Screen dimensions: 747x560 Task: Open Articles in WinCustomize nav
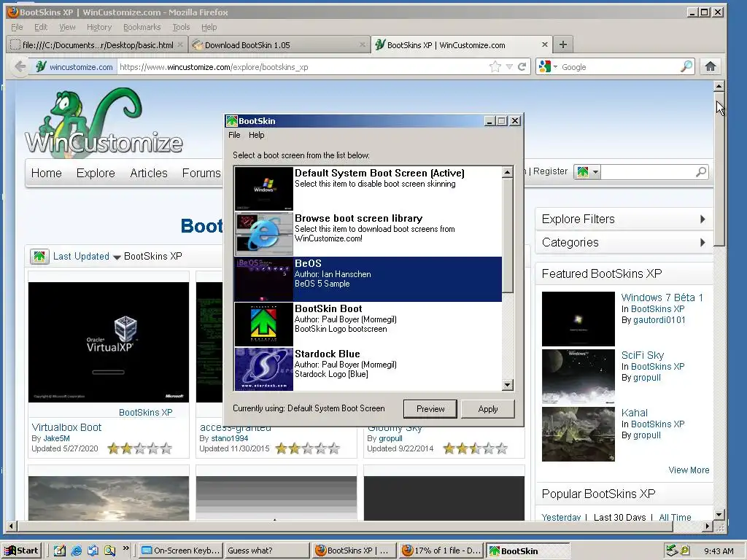149,173
